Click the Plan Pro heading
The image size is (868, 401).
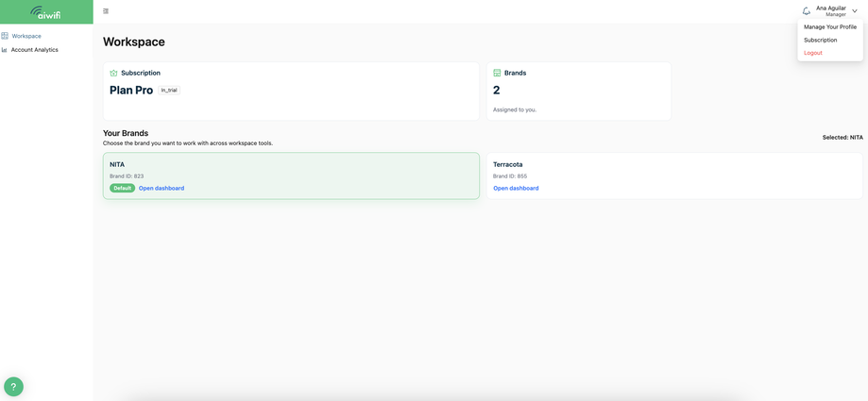[131, 91]
